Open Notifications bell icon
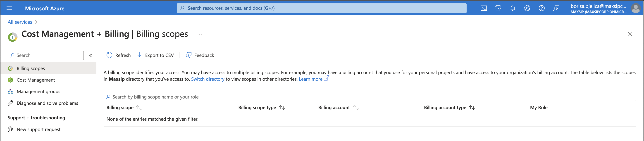The height and width of the screenshot is (141, 644). pos(513,8)
